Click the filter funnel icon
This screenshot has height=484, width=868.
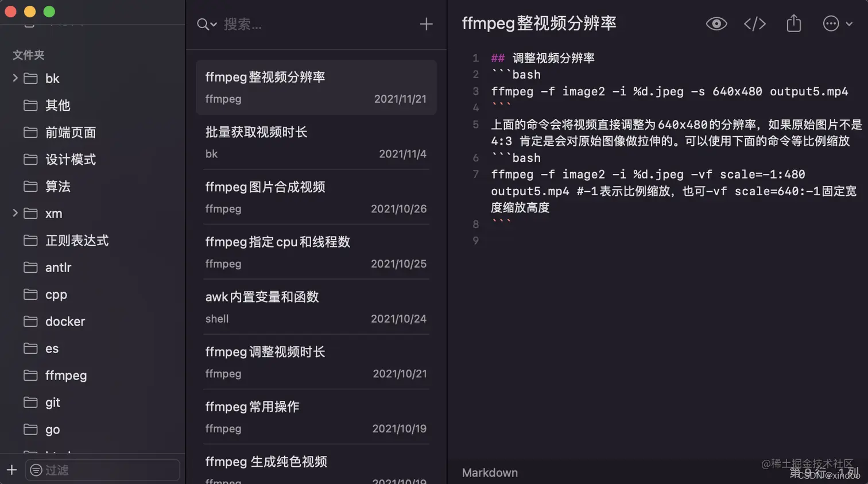(x=36, y=471)
